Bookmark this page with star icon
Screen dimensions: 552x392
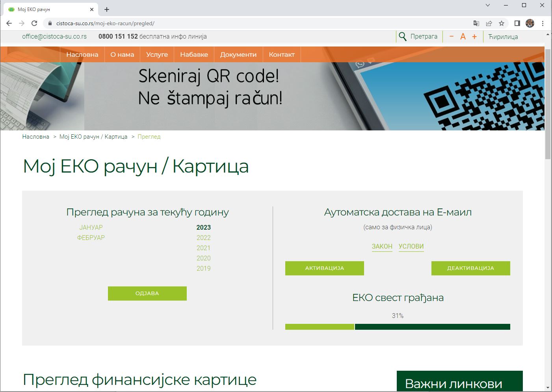tap(502, 23)
